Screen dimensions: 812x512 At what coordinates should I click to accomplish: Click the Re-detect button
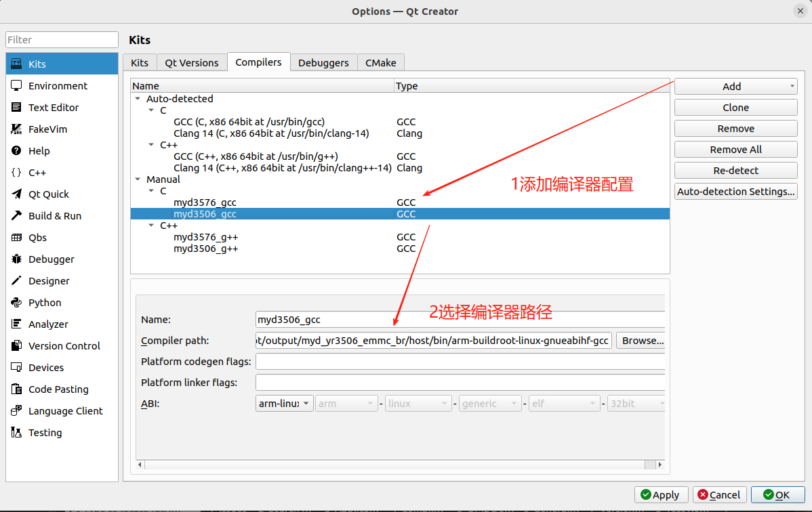(x=736, y=170)
